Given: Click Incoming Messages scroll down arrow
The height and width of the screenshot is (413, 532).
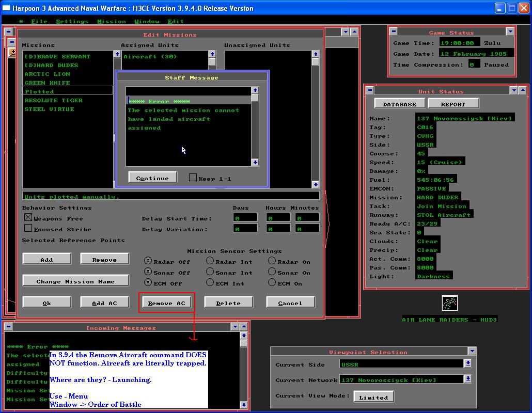Looking at the screenshot, I should (244, 405).
